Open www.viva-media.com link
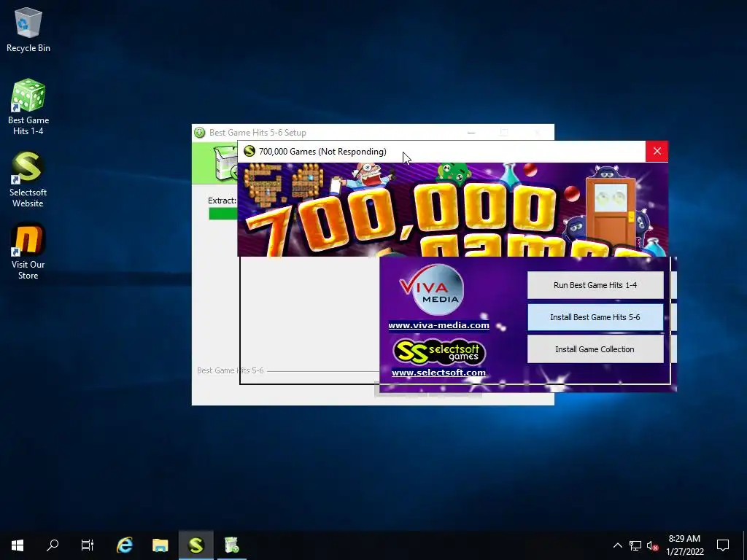Image resolution: width=747 pixels, height=560 pixels. click(438, 325)
